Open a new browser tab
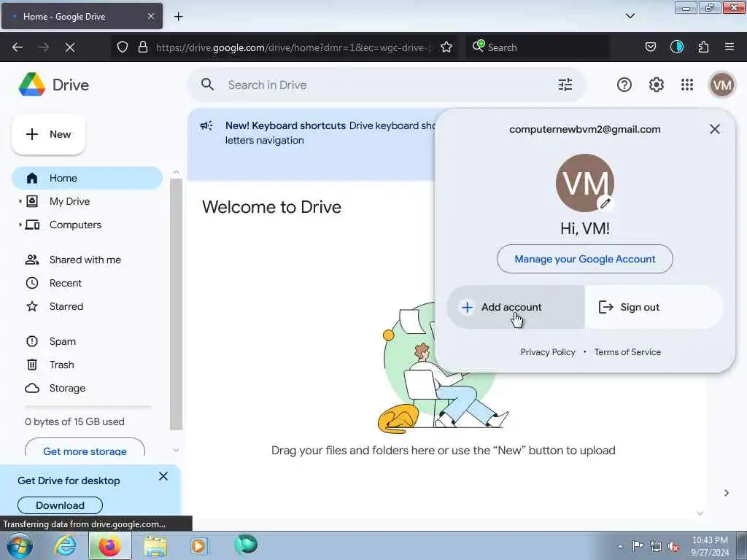The image size is (747, 560). (178, 17)
